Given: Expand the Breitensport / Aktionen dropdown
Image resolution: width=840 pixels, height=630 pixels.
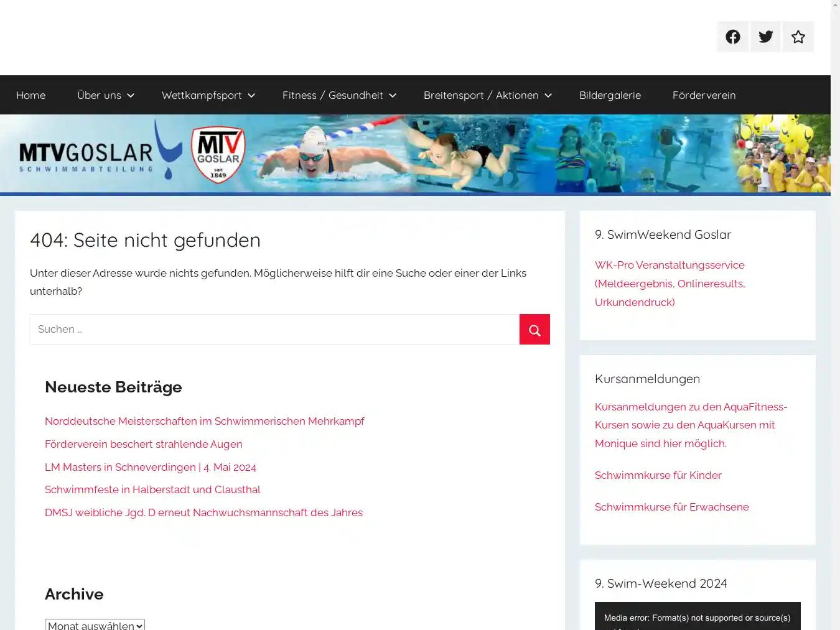Looking at the screenshot, I should point(486,95).
